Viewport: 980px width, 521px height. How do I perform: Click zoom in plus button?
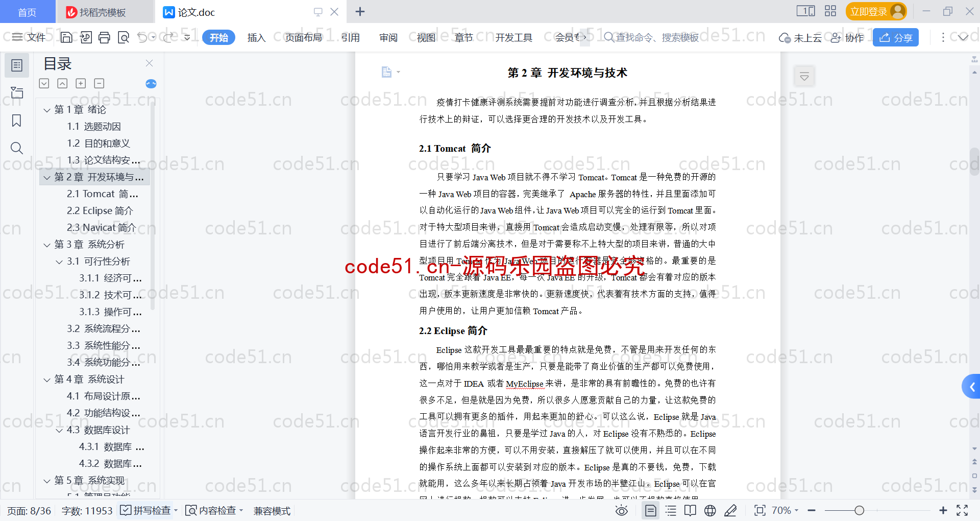943,510
